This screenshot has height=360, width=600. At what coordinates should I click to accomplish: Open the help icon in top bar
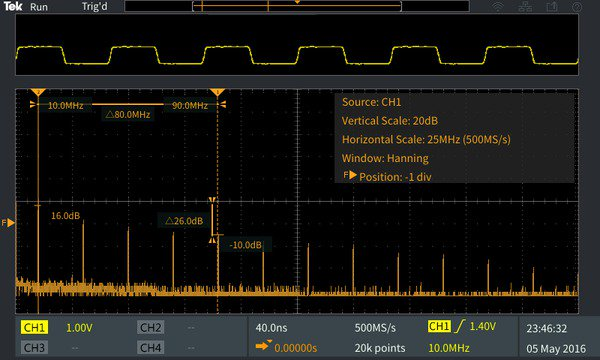coord(577,7)
